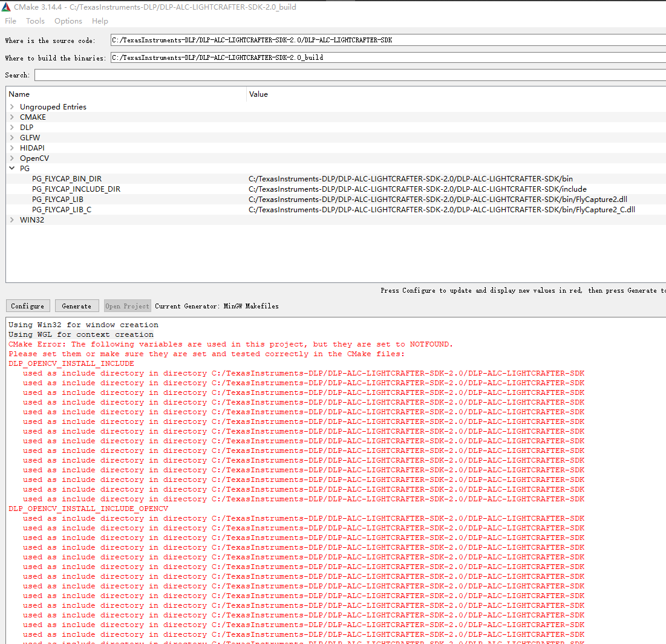Click the 'Using Win32 for window creation' line

coord(83,325)
